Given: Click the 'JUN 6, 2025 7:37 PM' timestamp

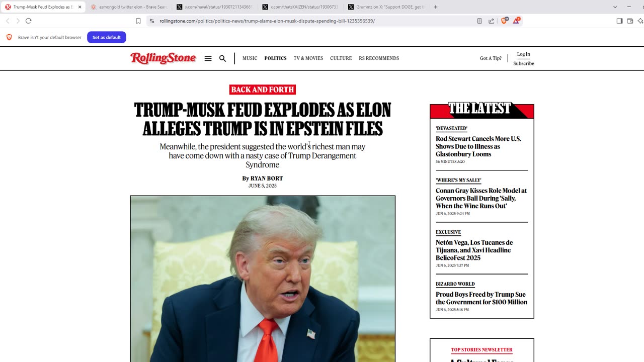Looking at the screenshot, I should (452, 265).
